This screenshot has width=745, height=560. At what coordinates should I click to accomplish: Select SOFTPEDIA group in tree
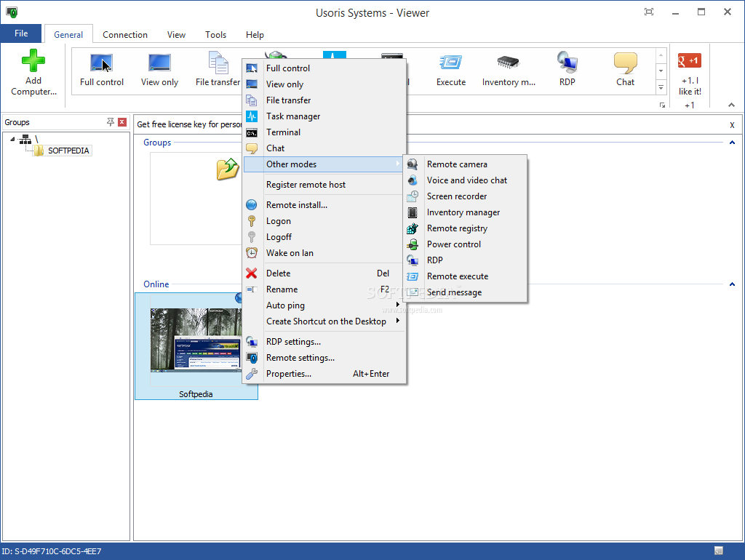point(68,151)
